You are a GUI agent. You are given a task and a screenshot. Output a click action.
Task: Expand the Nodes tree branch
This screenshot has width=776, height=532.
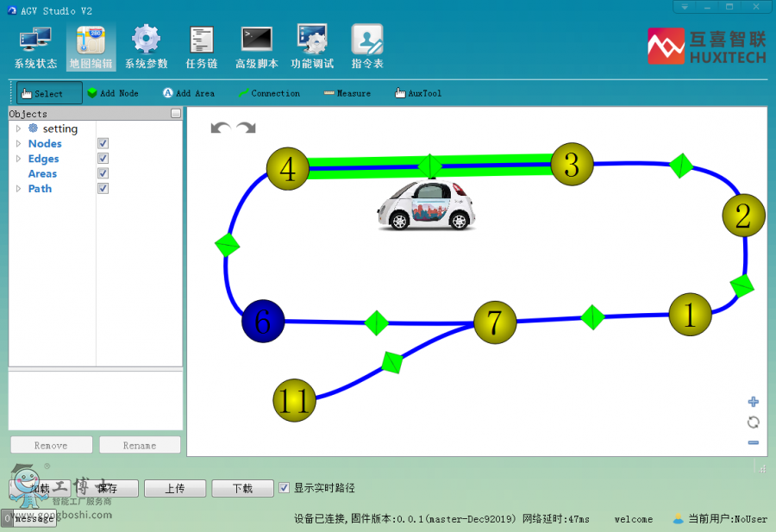[x=19, y=144]
